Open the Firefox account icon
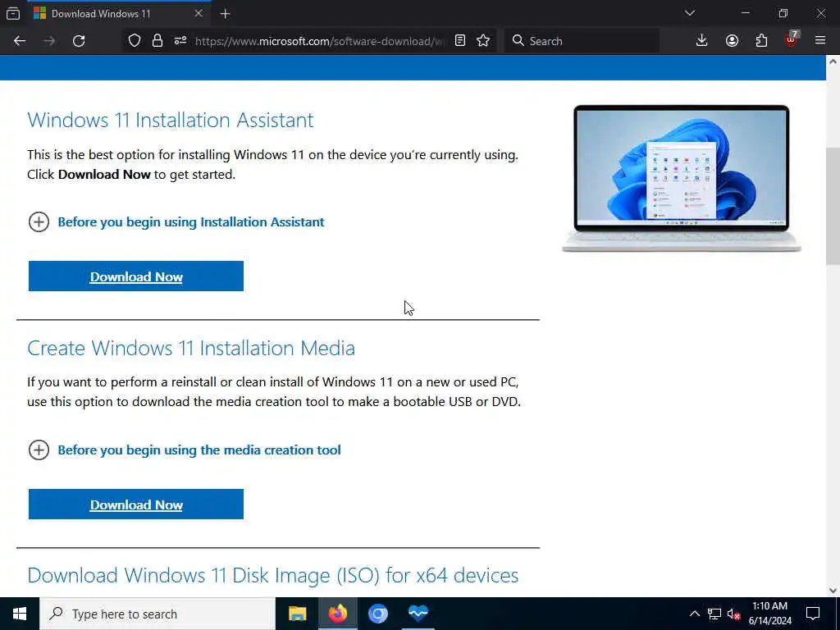The image size is (840, 630). tap(732, 41)
